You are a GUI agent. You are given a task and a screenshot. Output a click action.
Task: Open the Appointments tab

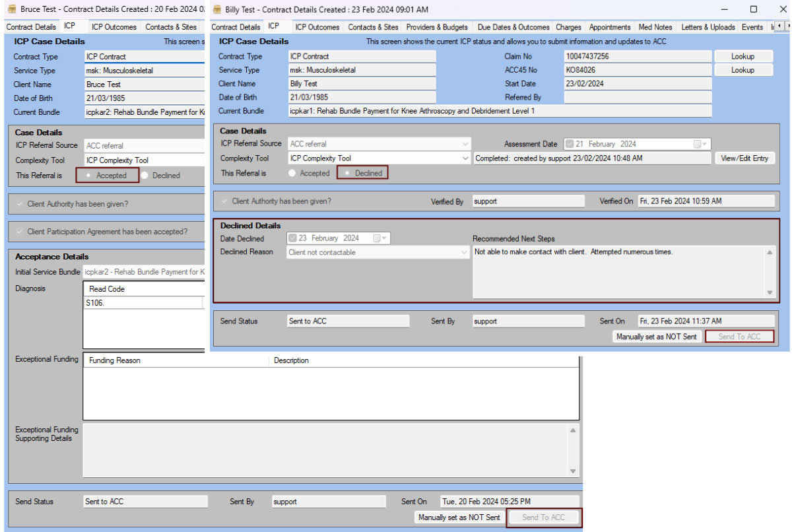[x=610, y=27]
